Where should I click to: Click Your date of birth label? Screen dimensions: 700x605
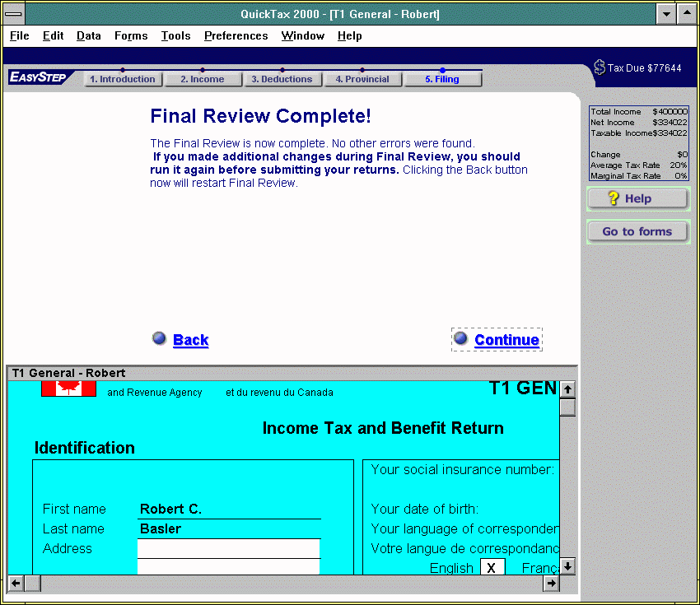[425, 509]
